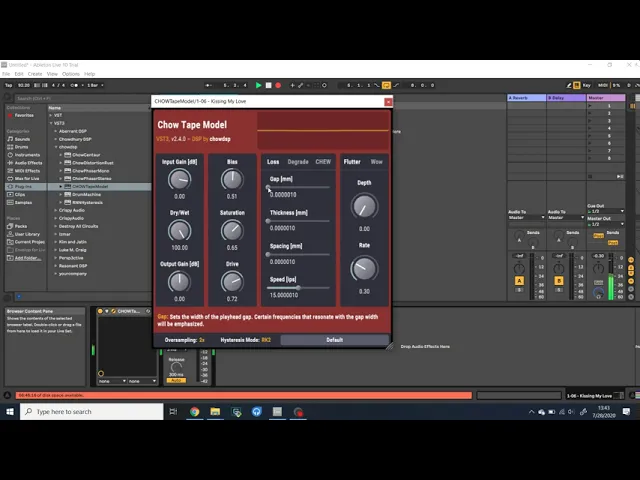Open the Help menu
This screenshot has height=480, width=640.
pos(89,74)
